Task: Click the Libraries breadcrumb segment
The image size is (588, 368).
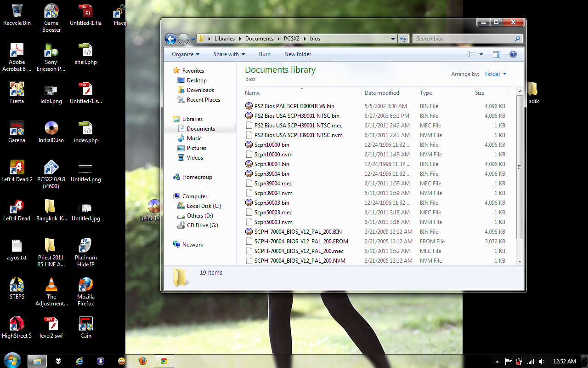Action: coord(225,39)
